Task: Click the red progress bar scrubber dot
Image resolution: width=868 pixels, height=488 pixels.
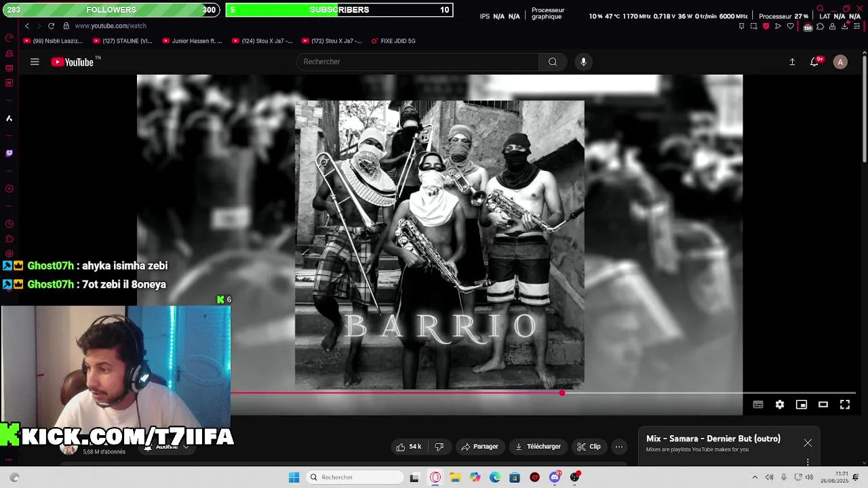Action: 562,393
